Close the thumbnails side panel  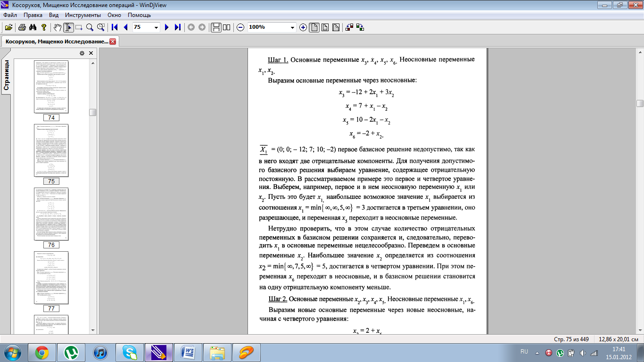pos(91,53)
